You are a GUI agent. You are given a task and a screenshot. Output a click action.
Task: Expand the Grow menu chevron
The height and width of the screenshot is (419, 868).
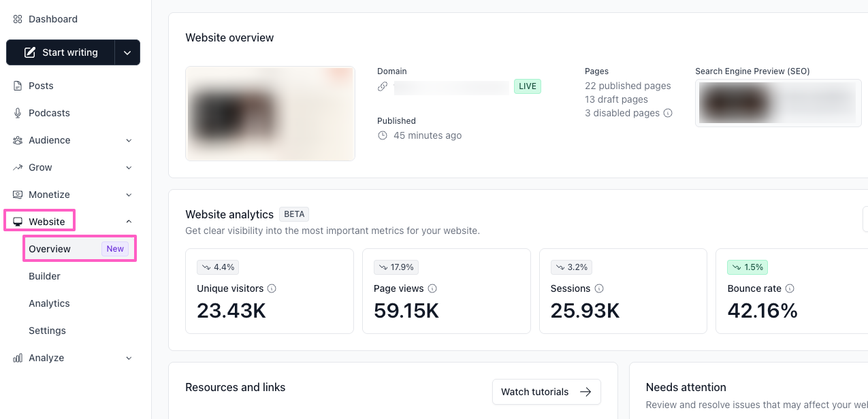click(x=129, y=167)
